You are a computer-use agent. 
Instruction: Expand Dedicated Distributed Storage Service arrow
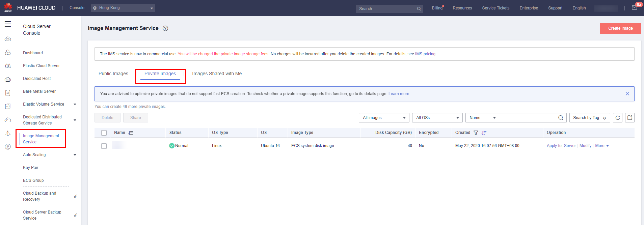point(75,120)
